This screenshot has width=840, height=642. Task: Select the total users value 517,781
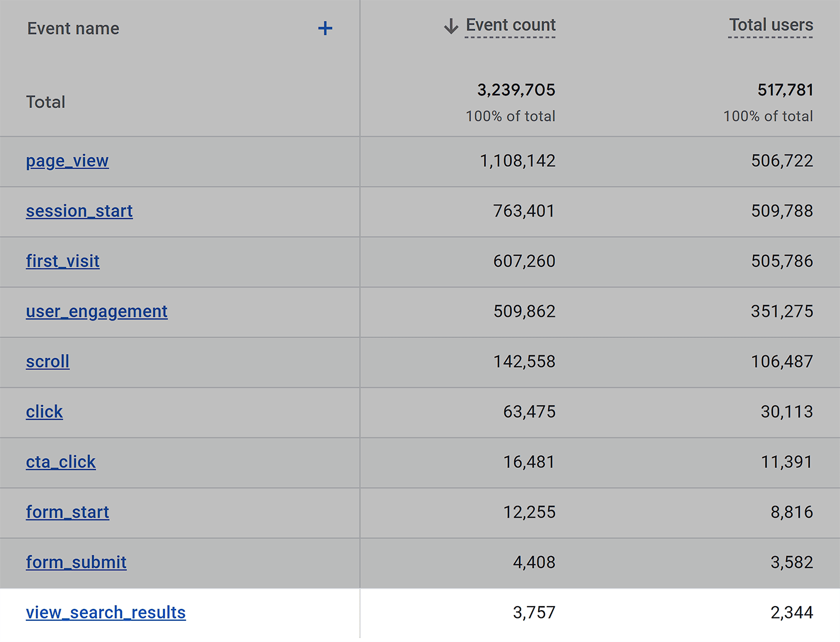point(785,90)
